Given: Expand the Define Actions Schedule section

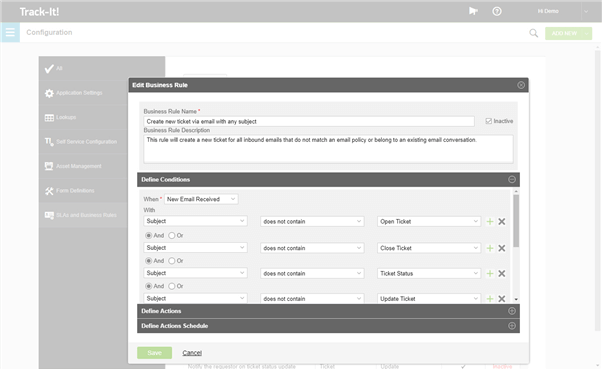Looking at the screenshot, I should (512, 326).
